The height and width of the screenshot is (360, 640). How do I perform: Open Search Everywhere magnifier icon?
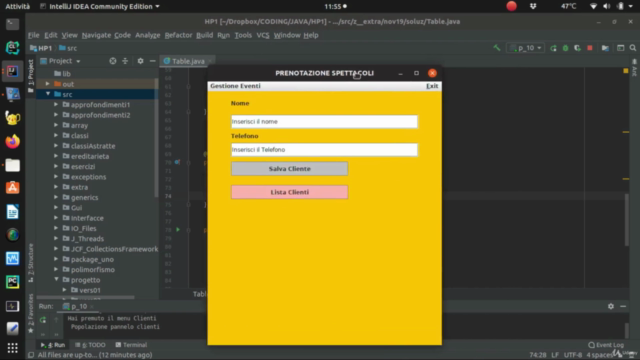click(x=633, y=48)
